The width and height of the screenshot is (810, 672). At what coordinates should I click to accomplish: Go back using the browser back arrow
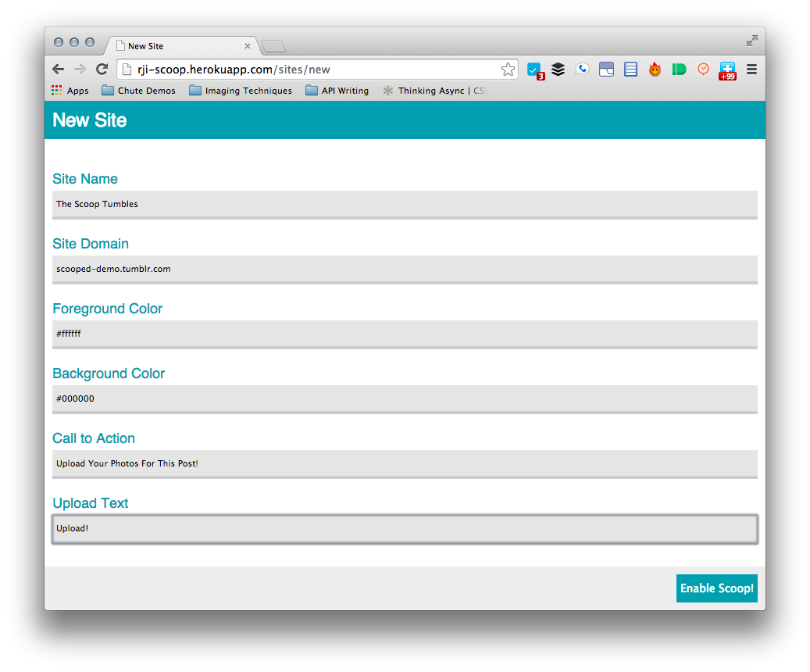pos(59,70)
